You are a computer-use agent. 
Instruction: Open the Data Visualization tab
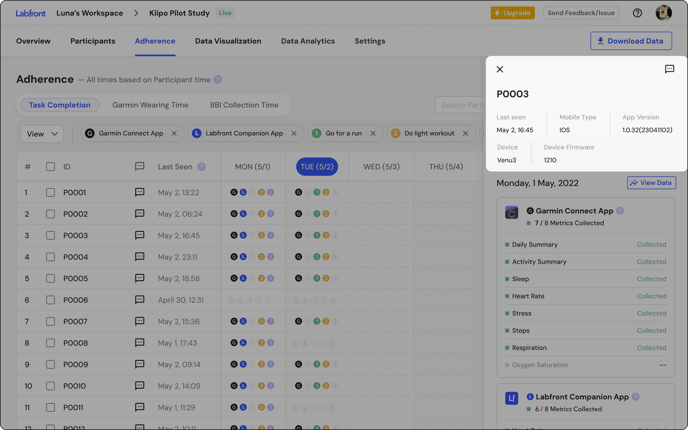click(228, 41)
